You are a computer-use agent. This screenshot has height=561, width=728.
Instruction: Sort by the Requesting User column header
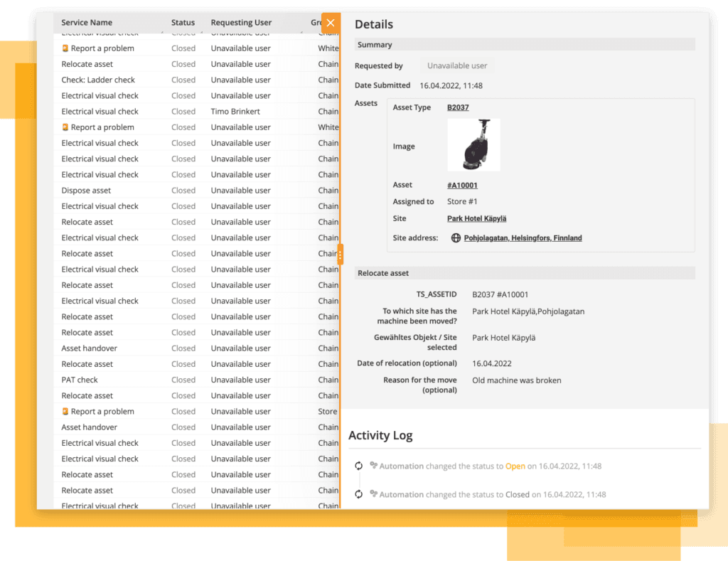pos(241,22)
